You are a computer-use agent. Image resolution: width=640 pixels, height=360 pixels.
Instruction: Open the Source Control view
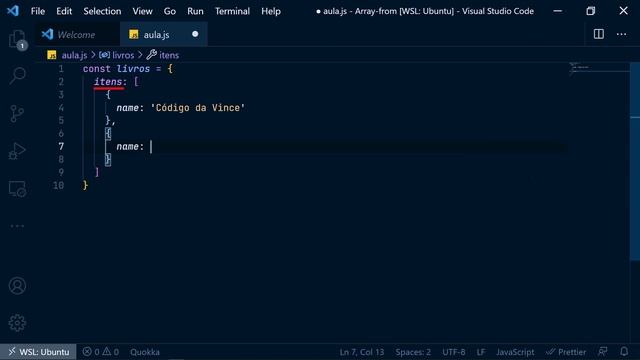coord(17,114)
